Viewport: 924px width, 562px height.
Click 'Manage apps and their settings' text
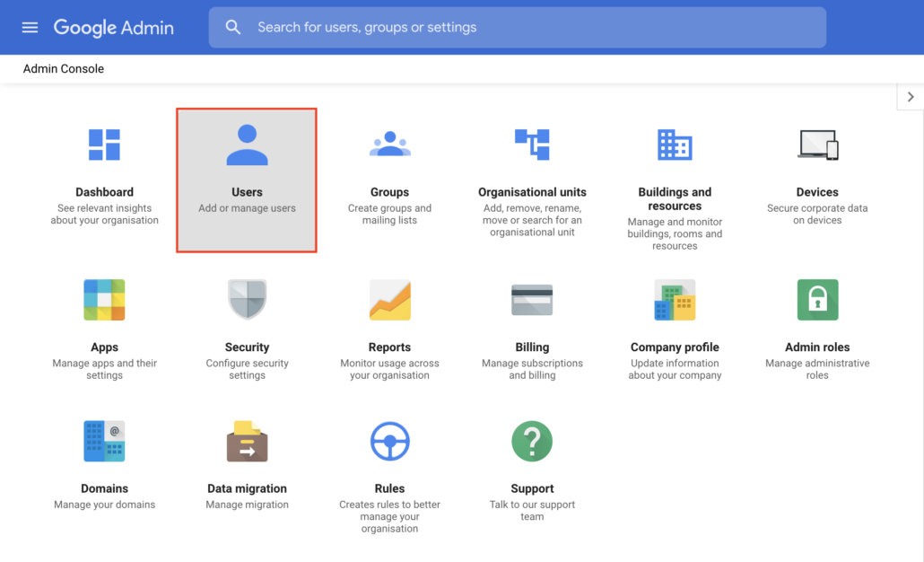(104, 369)
